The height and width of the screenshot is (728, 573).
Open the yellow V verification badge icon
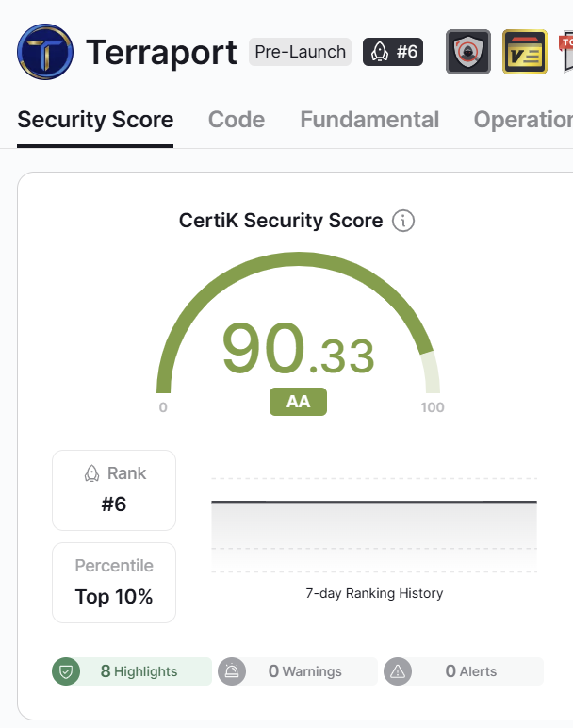pos(525,52)
